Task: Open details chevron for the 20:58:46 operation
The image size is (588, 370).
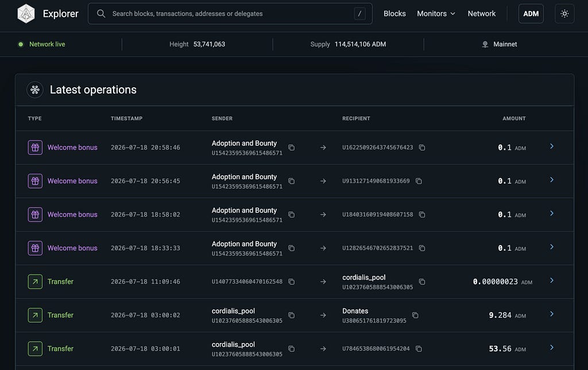Action: click(x=552, y=146)
